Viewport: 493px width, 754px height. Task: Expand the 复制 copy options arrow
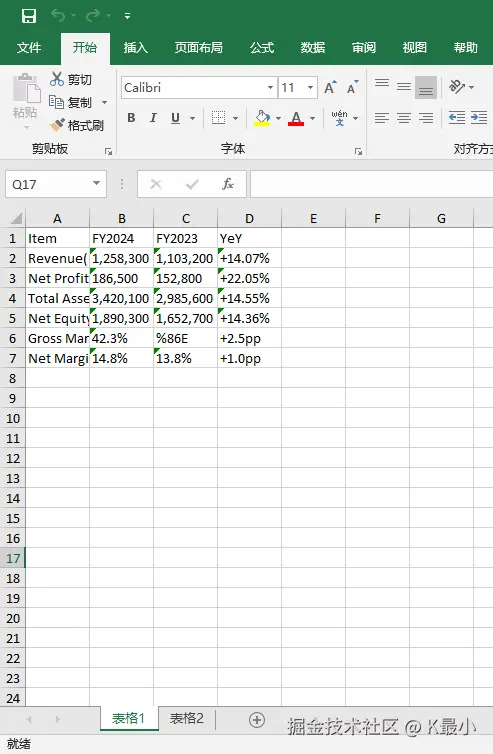click(x=104, y=102)
